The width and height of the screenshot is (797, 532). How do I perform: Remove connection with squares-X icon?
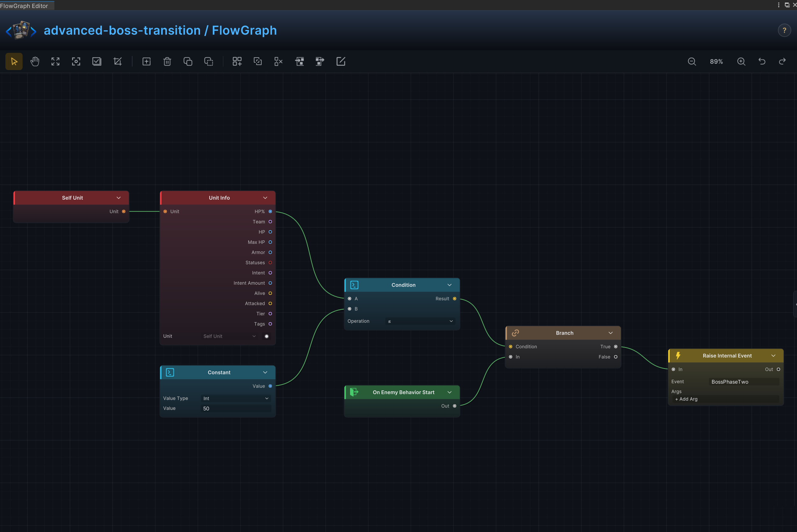tap(278, 61)
